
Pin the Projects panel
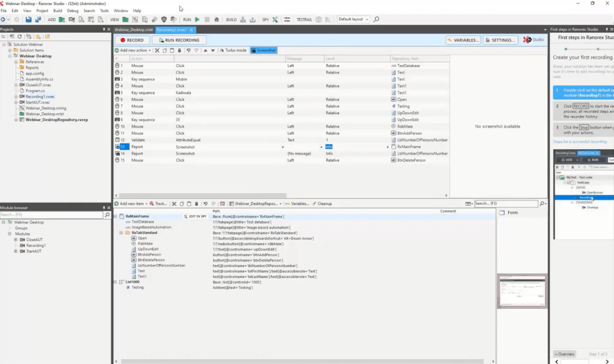coord(104,29)
